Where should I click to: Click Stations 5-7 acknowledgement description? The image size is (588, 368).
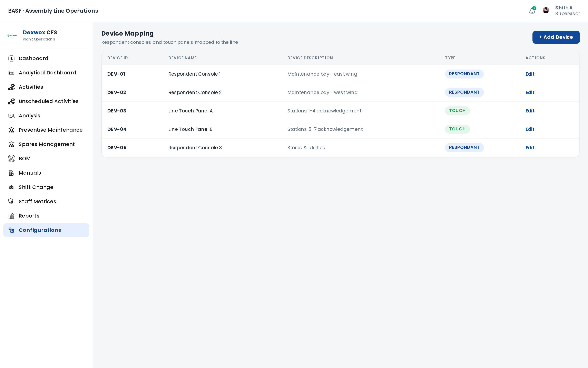coord(325,129)
